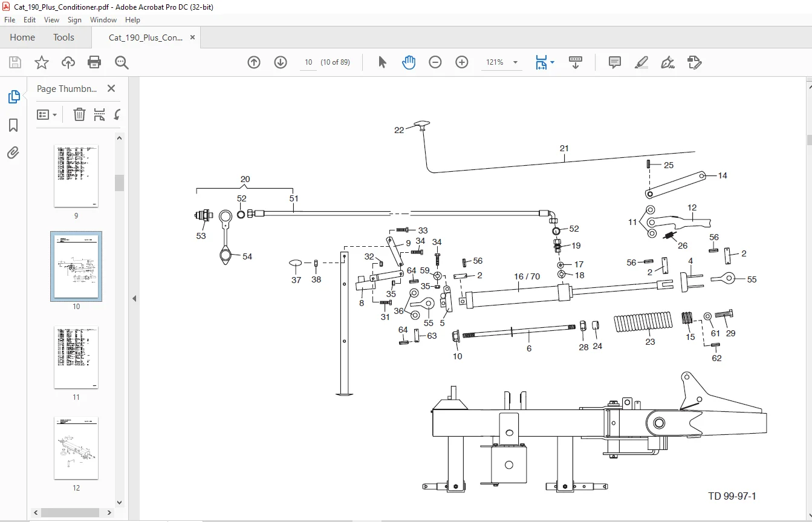The image size is (812, 522).
Task: Open the fit page options tool
Action: click(541, 62)
